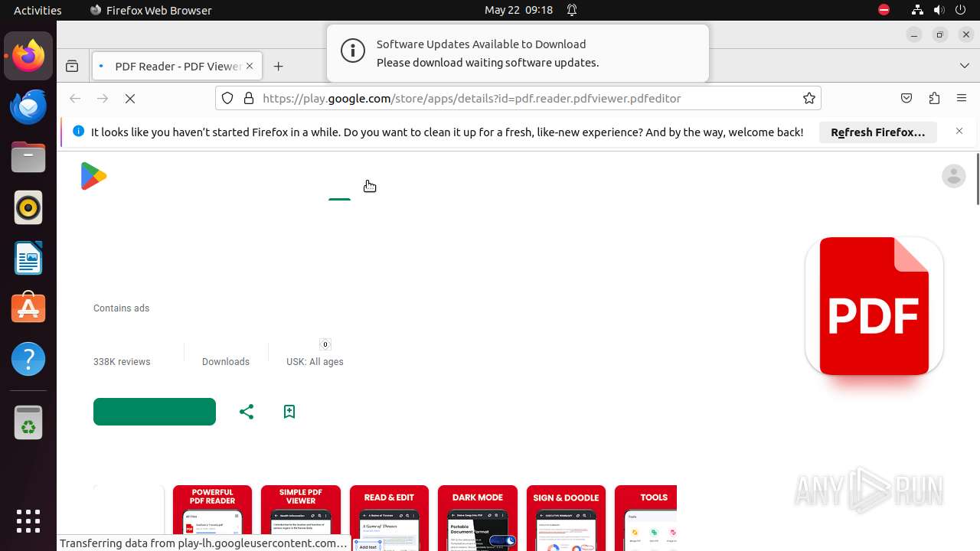This screenshot has height=551, width=980.
Task: Click the Google Play logo
Action: 93,177
